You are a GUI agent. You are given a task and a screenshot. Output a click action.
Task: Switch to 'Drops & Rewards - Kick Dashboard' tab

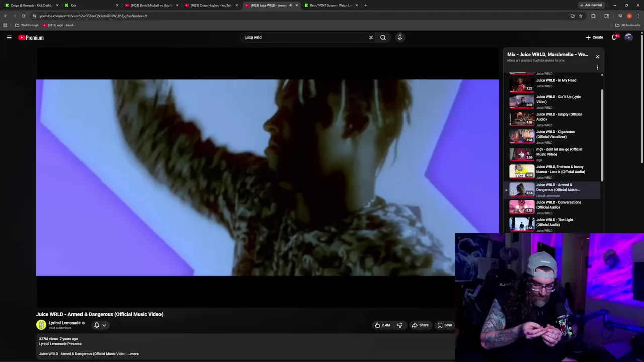pos(31,5)
